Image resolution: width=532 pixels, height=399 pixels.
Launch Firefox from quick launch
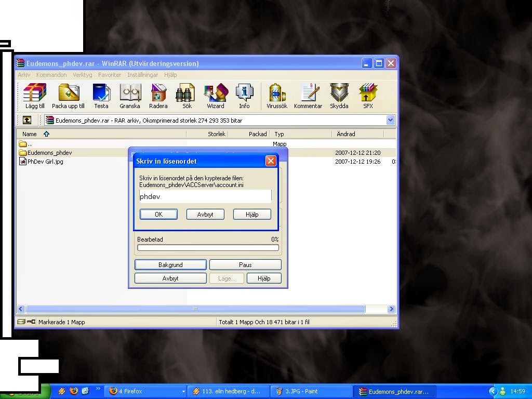[x=73, y=391]
